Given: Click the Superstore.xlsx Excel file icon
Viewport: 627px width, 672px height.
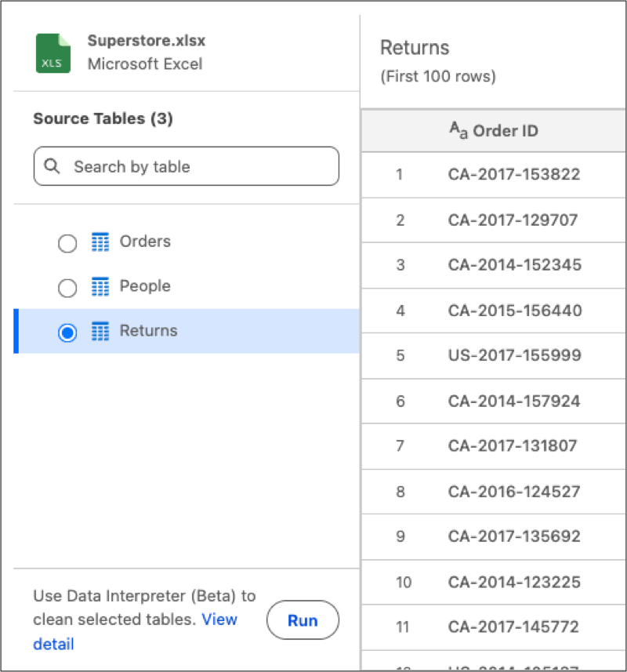Looking at the screenshot, I should (x=53, y=53).
